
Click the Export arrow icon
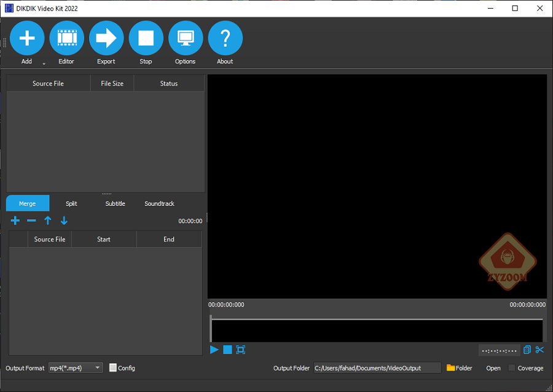(x=106, y=38)
